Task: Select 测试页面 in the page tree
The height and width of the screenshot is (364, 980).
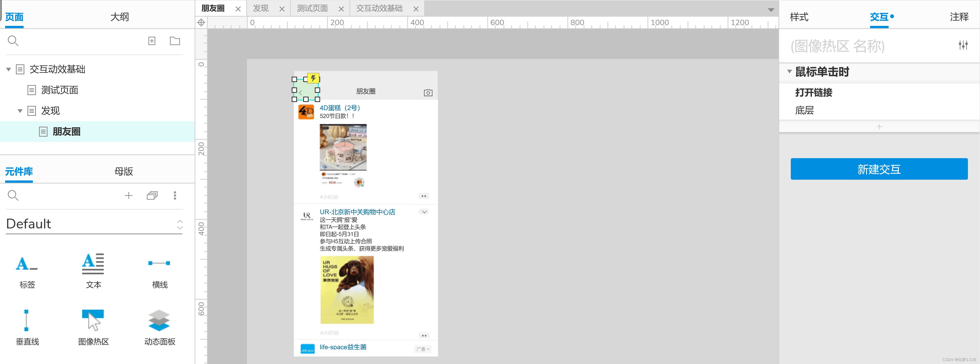Action: click(x=59, y=90)
